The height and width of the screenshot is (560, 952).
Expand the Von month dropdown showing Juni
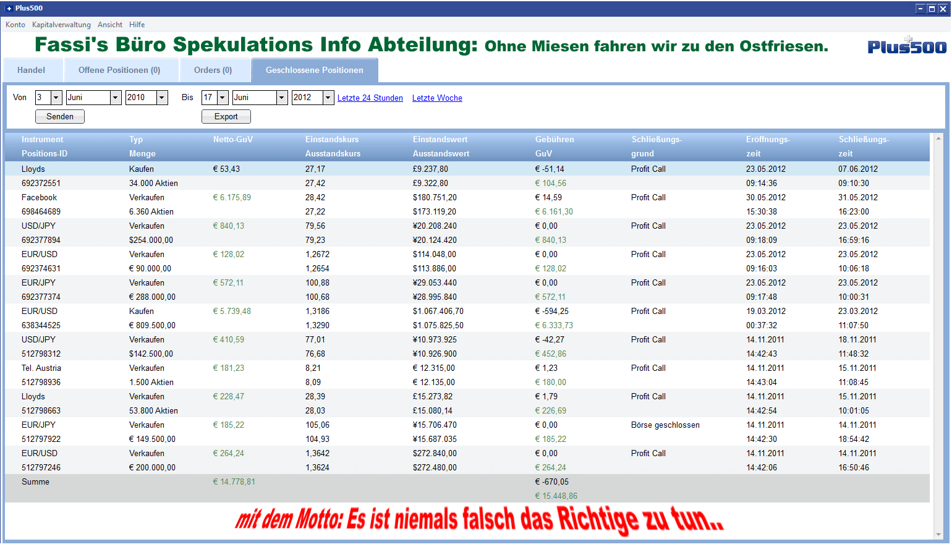(116, 98)
